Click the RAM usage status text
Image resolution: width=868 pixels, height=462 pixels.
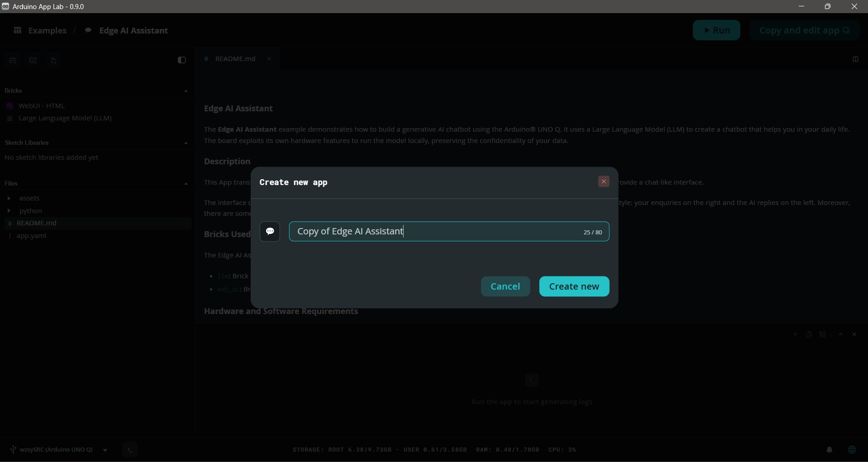coord(507,450)
